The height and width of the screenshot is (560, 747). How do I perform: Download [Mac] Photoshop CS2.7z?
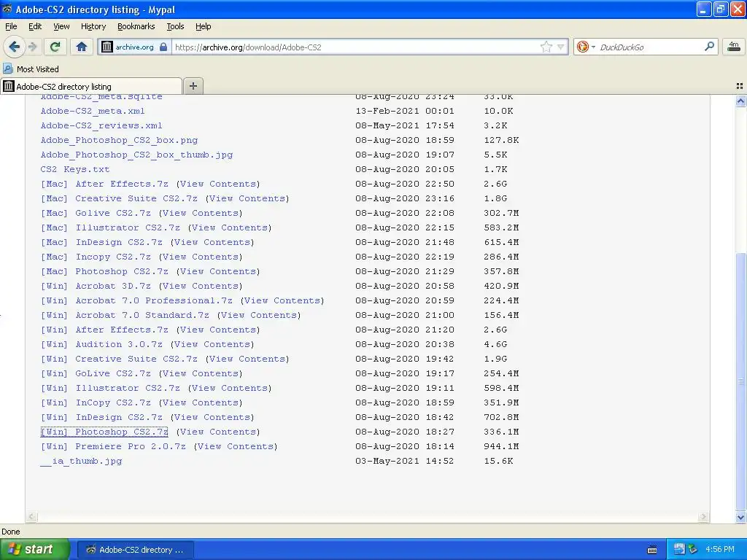[104, 271]
